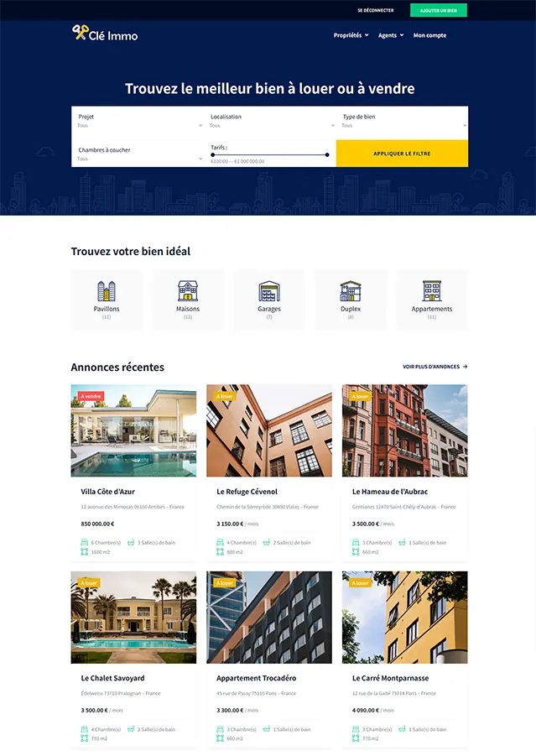Expand the Agents menu chevron
Image resolution: width=536 pixels, height=756 pixels.
[402, 35]
